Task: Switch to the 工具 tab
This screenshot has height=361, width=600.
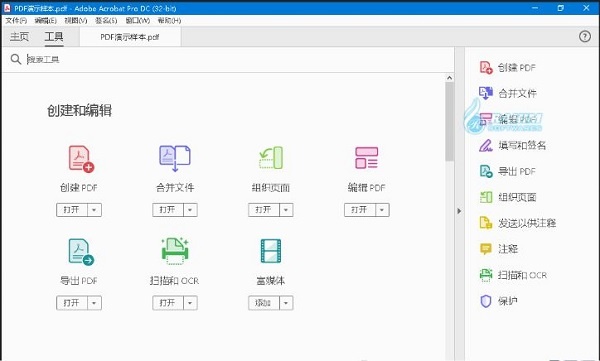Action: (x=54, y=37)
